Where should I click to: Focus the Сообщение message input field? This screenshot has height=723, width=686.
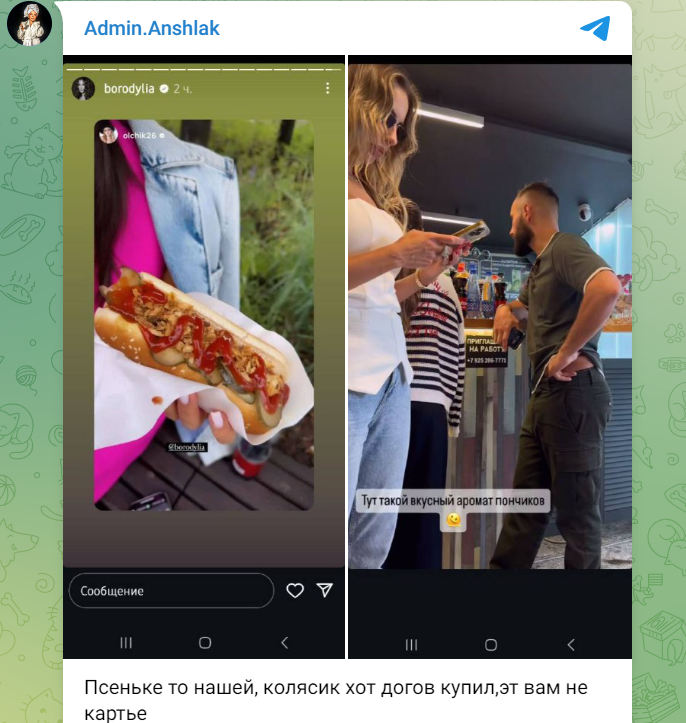pos(172,590)
